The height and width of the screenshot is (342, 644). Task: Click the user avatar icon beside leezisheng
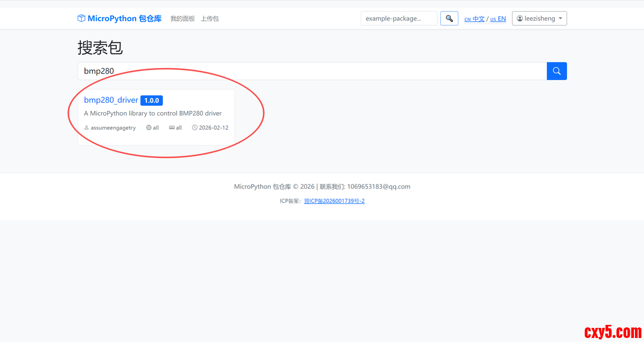click(520, 19)
